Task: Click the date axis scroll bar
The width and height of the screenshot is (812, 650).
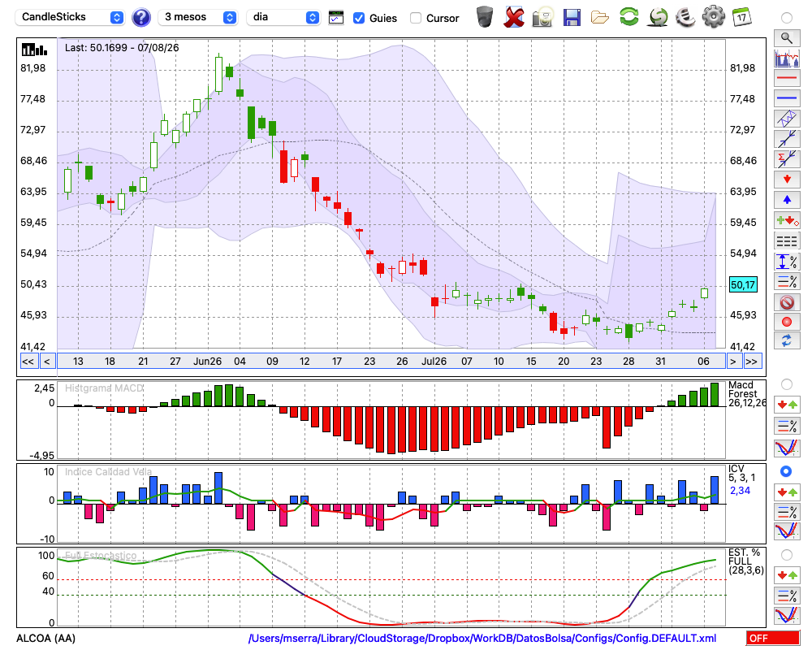Action: pyautogui.click(x=391, y=362)
